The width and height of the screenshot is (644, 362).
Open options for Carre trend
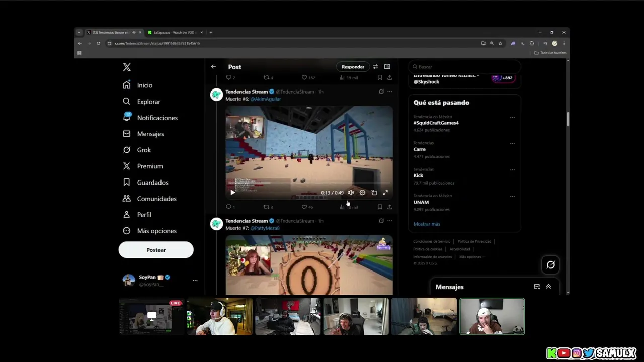point(512,143)
